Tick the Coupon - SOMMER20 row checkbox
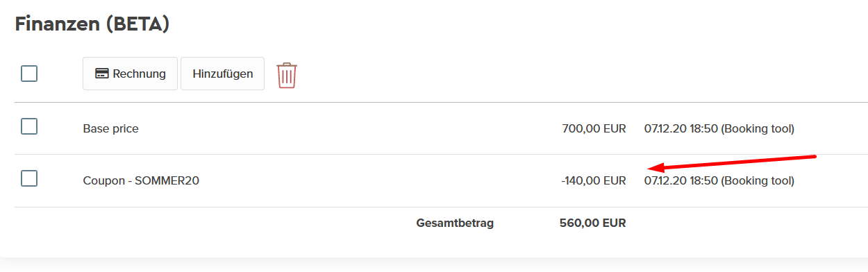868x272 pixels. coord(29,178)
